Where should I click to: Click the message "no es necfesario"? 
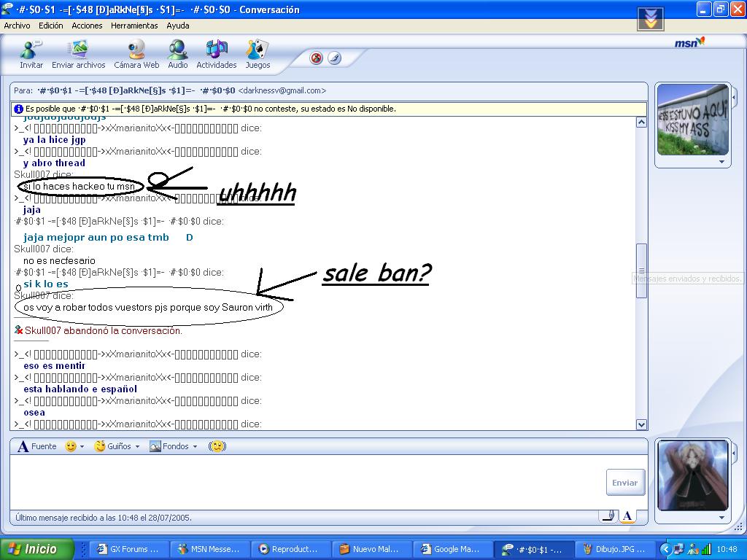(x=59, y=260)
